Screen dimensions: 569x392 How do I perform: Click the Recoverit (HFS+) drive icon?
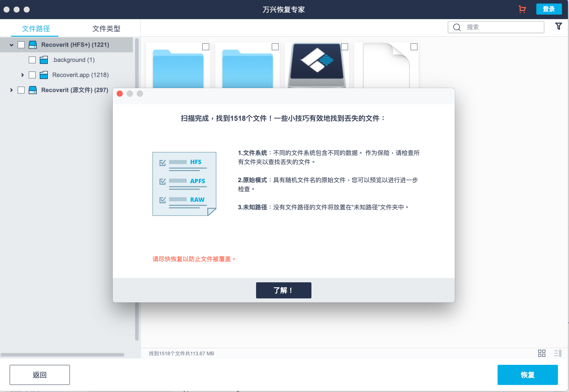tap(33, 45)
